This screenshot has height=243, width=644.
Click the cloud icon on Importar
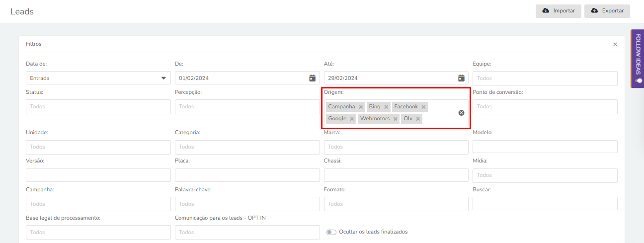click(x=546, y=11)
